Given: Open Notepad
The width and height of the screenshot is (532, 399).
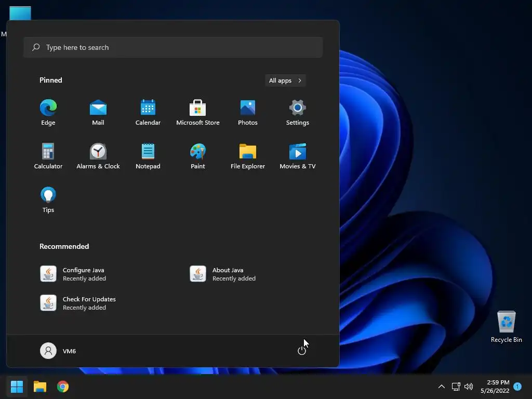Looking at the screenshot, I should pyautogui.click(x=148, y=156).
